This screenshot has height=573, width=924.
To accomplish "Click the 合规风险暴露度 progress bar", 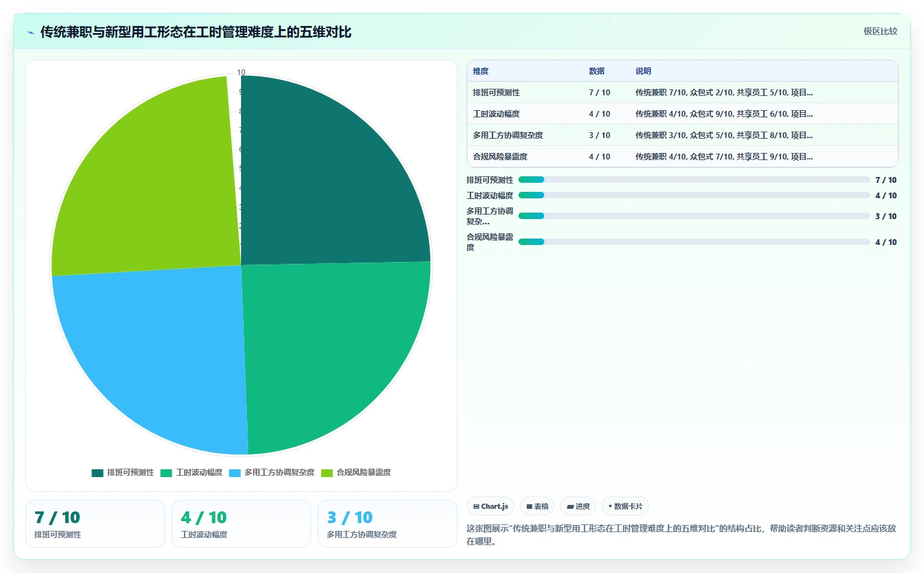I will tap(694, 242).
